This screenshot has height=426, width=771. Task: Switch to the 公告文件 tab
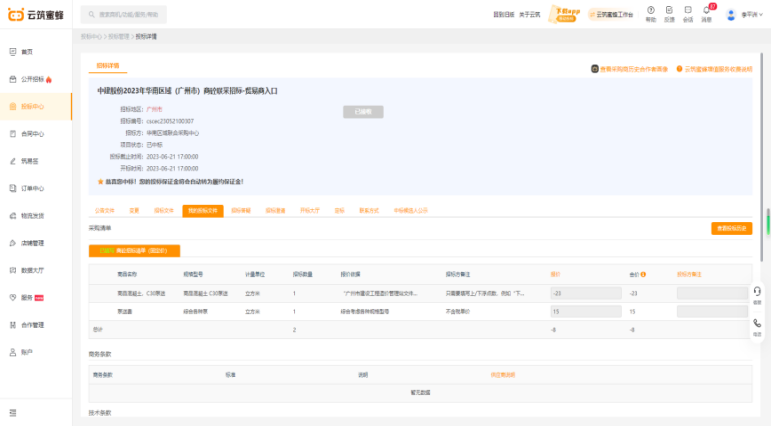click(104, 211)
